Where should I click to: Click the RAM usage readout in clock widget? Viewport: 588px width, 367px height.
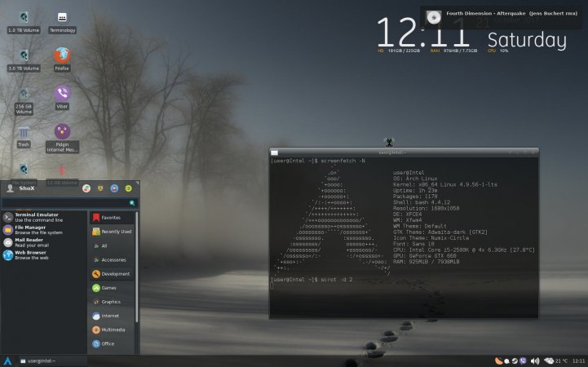[x=453, y=51]
